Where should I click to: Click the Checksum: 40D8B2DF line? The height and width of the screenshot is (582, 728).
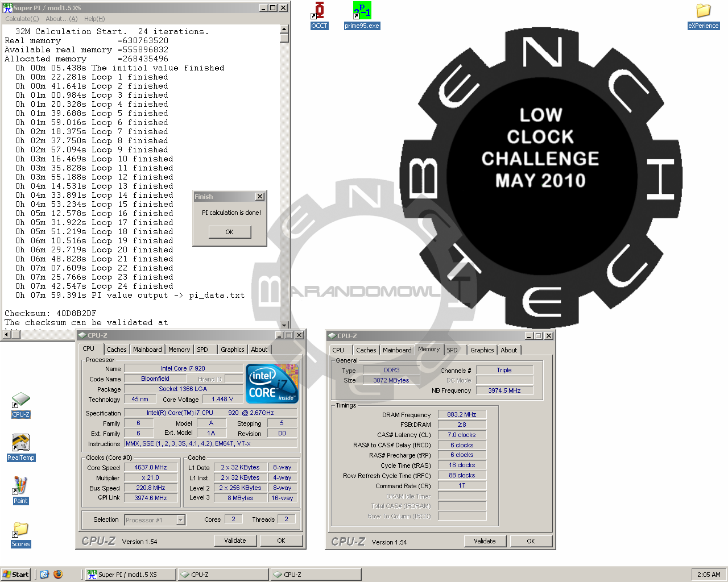click(51, 313)
